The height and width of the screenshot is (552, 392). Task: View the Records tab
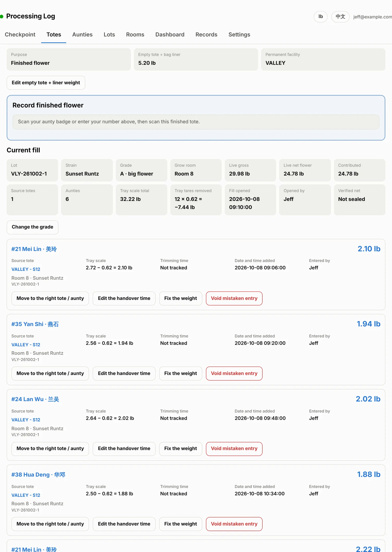206,35
